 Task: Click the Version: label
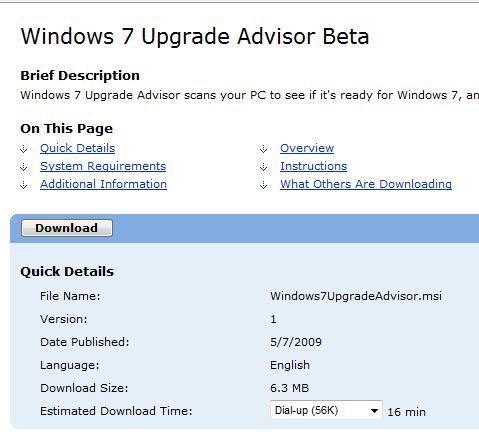point(64,319)
